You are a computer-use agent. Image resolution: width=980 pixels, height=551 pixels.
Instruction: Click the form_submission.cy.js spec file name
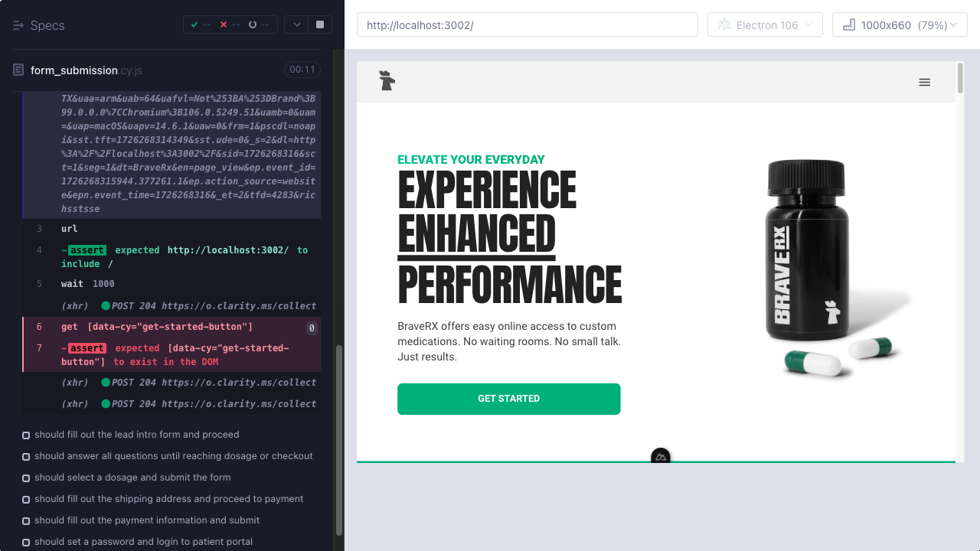86,70
